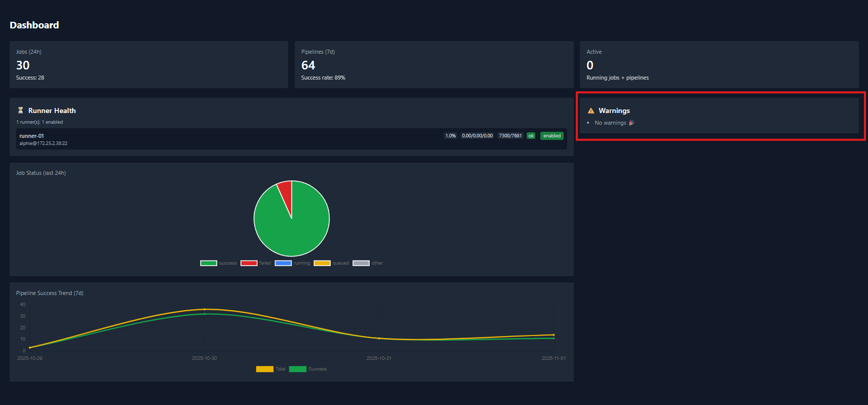This screenshot has height=405, width=868.
Task: Click the Success: 28 text
Action: coord(30,78)
